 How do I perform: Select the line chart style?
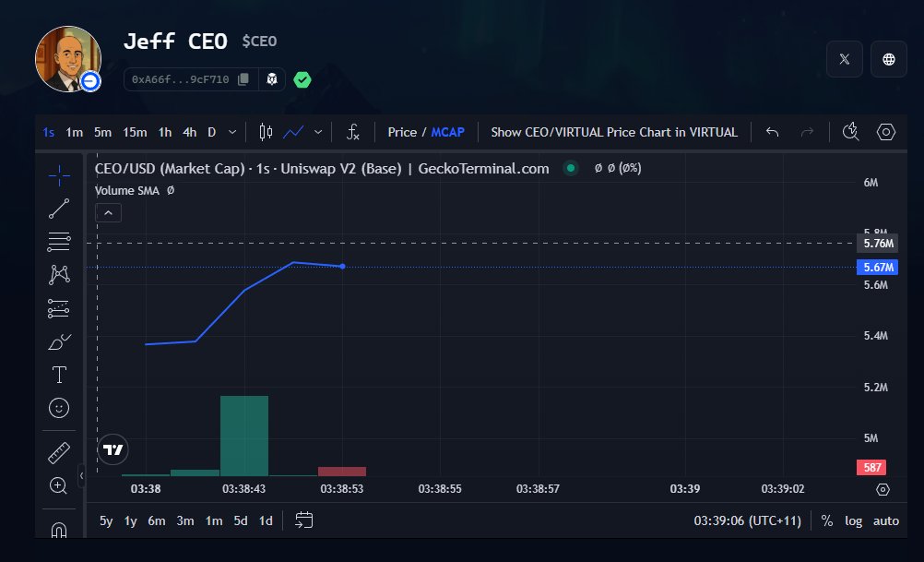[x=293, y=132]
